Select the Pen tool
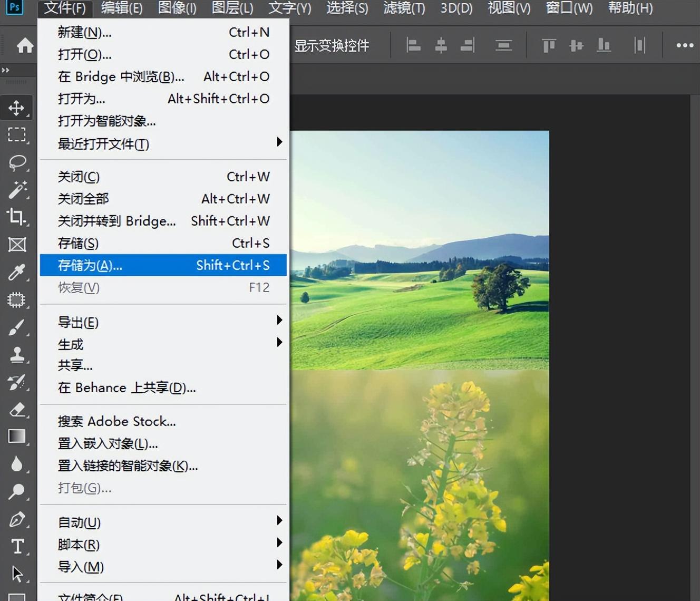 click(16, 519)
